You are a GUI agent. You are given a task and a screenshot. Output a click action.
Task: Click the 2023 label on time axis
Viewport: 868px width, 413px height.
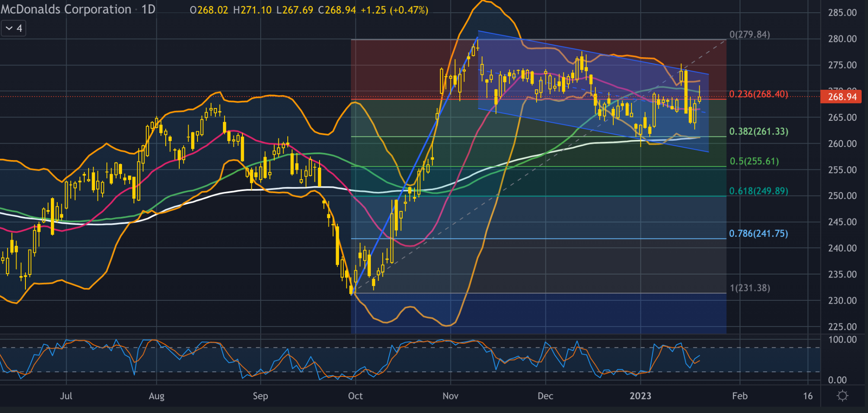640,396
